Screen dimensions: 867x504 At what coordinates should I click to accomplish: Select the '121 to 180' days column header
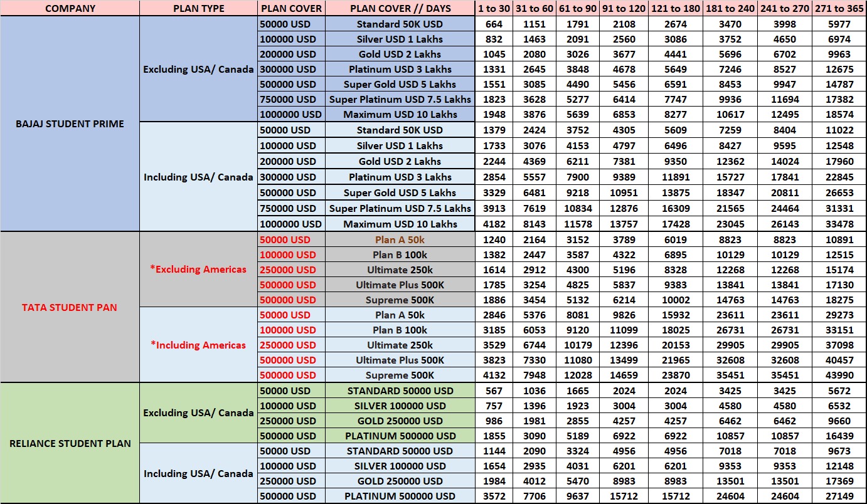click(674, 9)
